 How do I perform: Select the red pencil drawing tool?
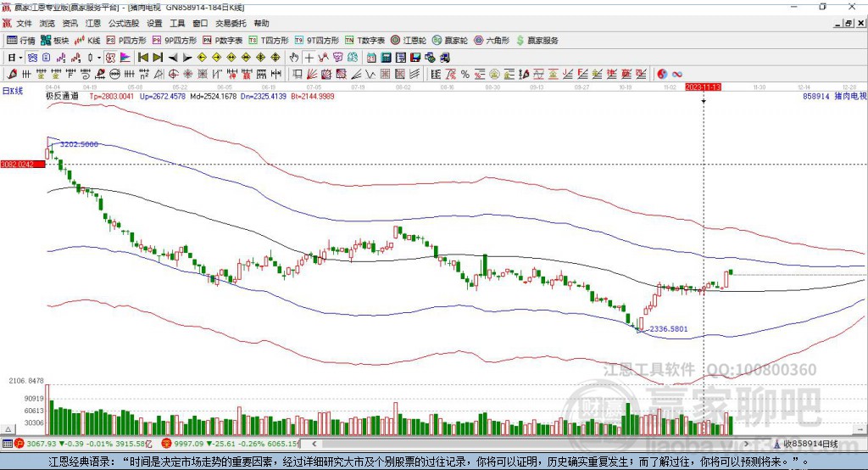[x=12, y=74]
